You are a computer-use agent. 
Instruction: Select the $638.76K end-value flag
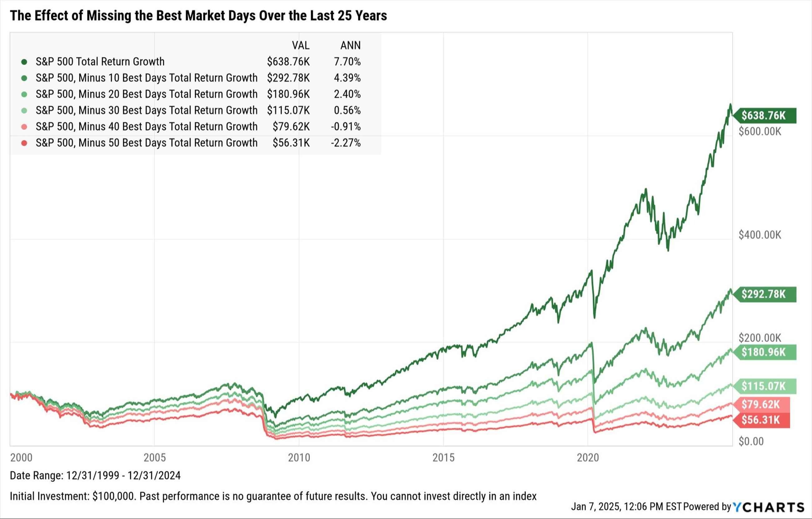pos(765,115)
